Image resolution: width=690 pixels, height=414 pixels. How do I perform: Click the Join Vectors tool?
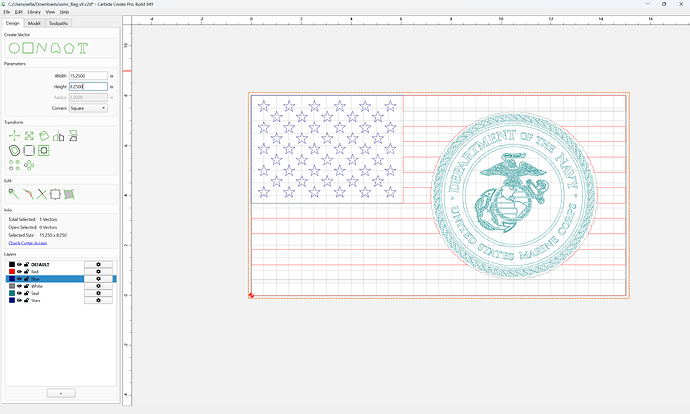click(x=28, y=194)
